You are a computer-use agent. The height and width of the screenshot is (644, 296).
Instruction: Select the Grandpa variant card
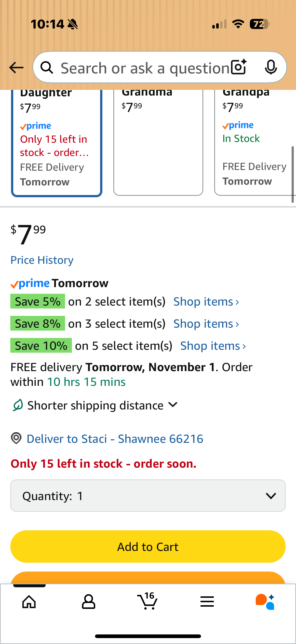point(255,142)
